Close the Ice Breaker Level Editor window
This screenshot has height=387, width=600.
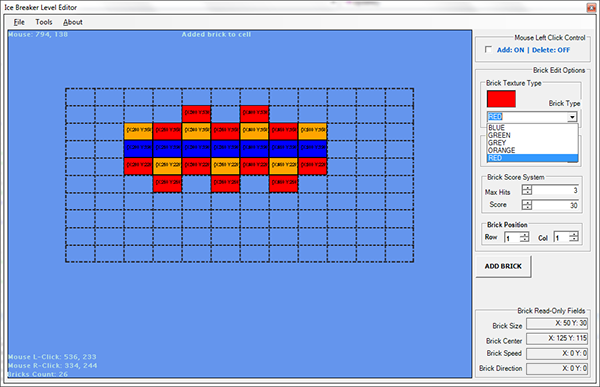pyautogui.click(x=591, y=7)
